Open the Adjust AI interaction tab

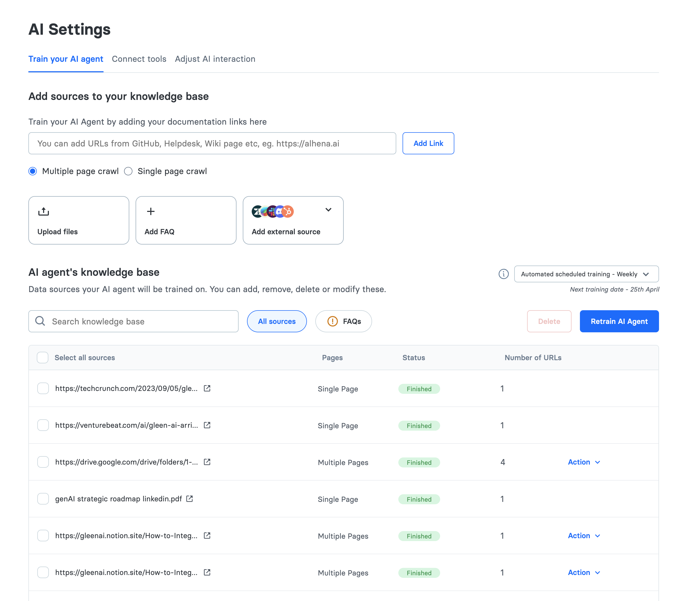(x=215, y=59)
